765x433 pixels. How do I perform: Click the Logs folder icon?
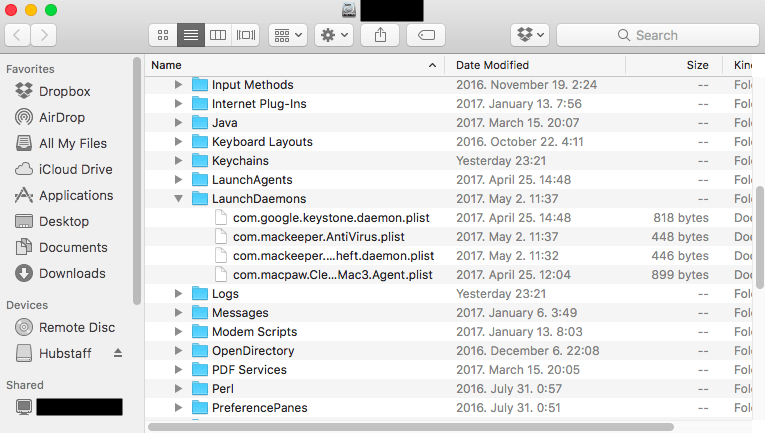coord(200,294)
